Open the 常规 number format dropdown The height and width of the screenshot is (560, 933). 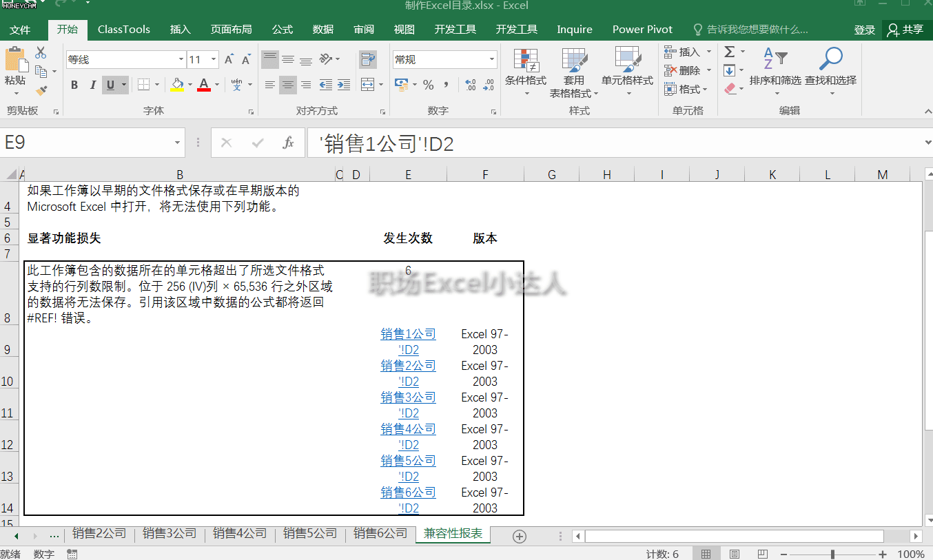[x=492, y=60]
